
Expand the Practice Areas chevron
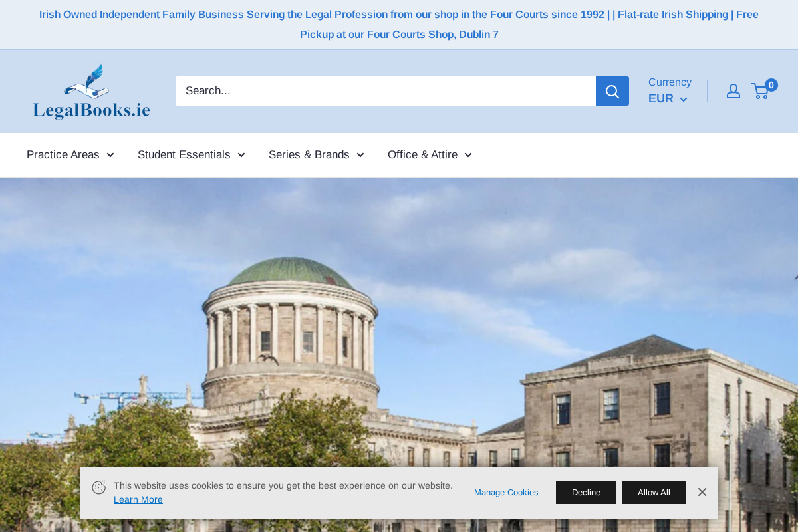[x=110, y=154]
